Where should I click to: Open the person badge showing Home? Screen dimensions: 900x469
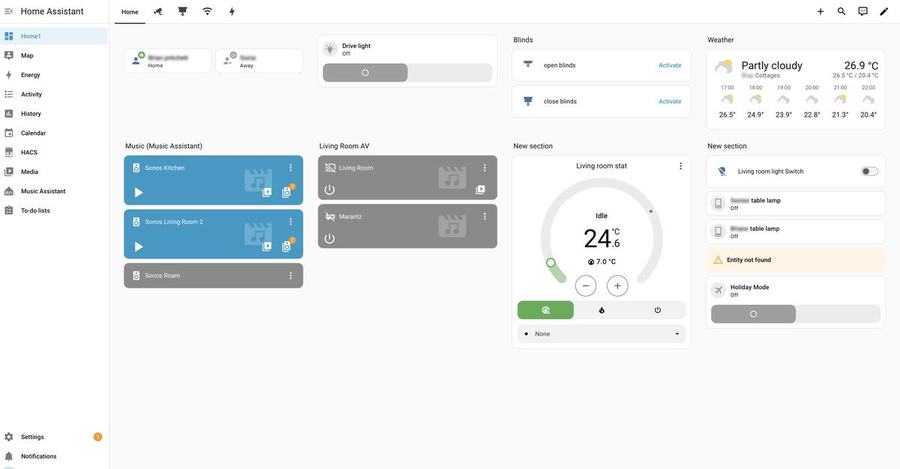coord(168,60)
